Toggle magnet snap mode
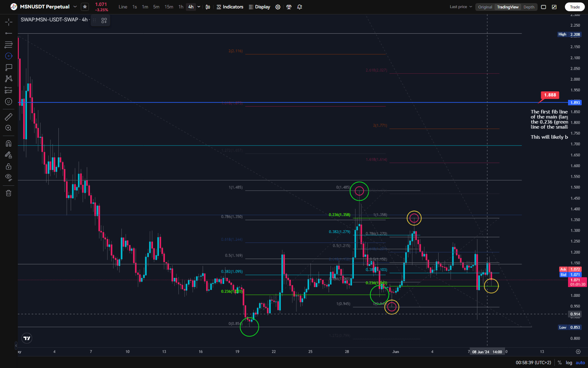This screenshot has height=368, width=588. click(9, 143)
